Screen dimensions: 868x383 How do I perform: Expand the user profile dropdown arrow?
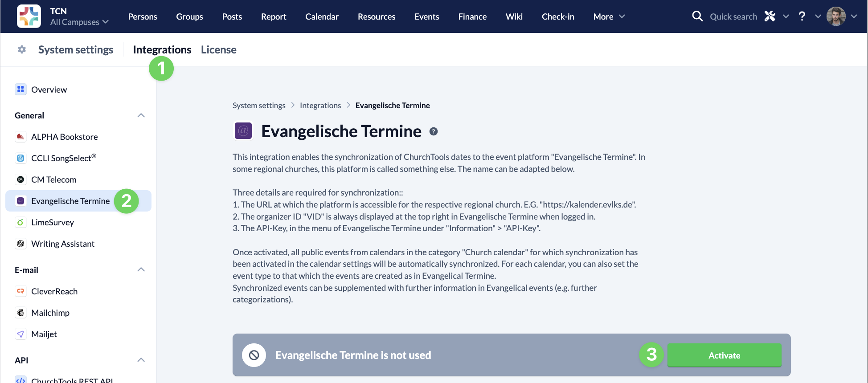tap(854, 16)
